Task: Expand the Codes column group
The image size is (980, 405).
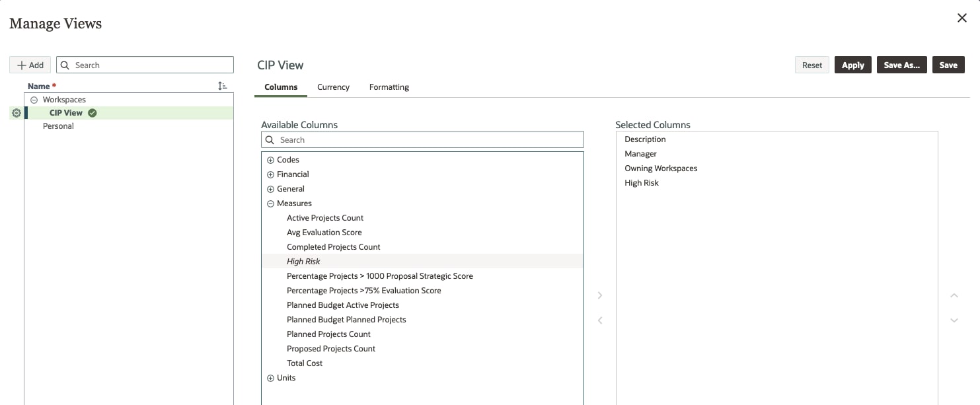Action: coord(270,160)
